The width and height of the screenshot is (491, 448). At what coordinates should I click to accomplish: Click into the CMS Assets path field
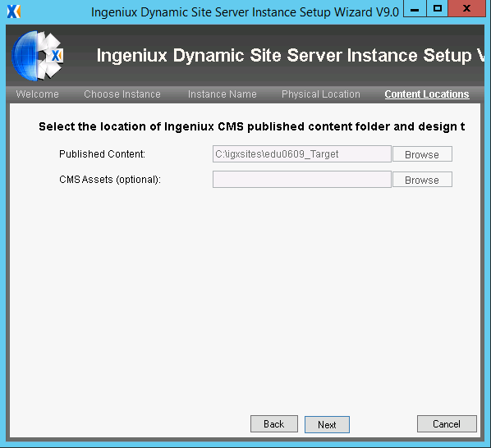302,179
